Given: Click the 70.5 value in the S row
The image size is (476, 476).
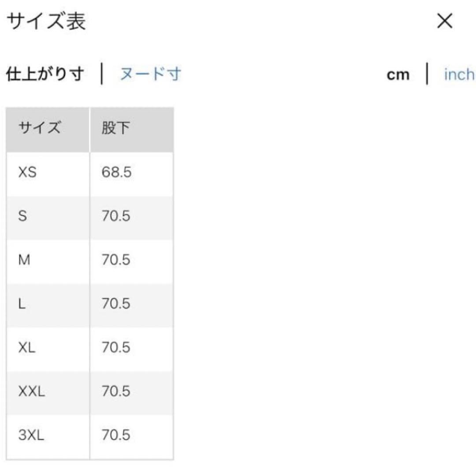Looking at the screenshot, I should point(116,216).
